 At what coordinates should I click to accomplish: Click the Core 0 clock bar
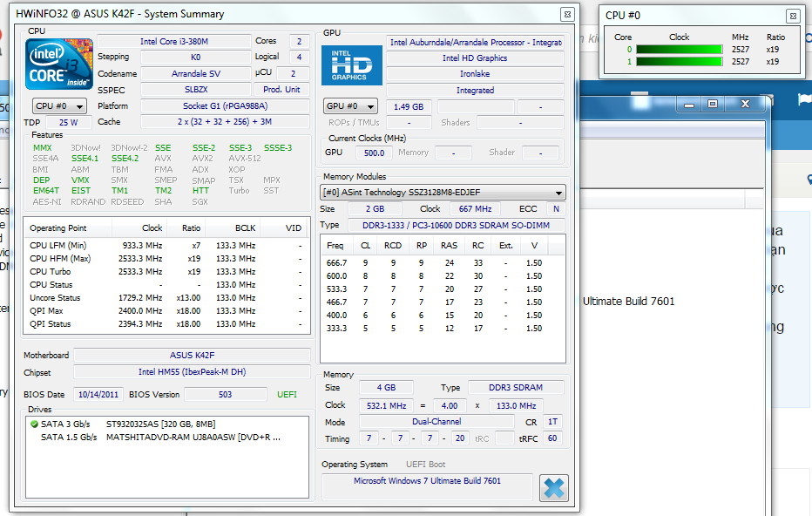680,50
